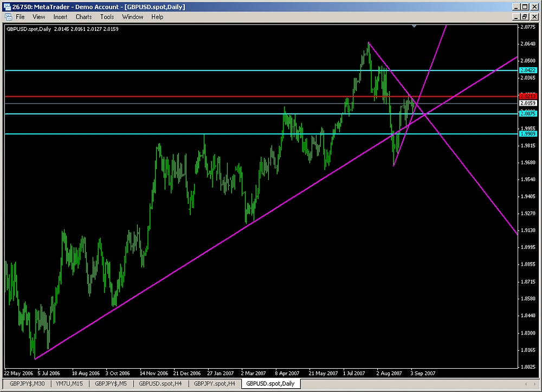Click the chart shift marker triangle at top
Image resolution: width=542 pixels, height=392 pixels.
414,26
